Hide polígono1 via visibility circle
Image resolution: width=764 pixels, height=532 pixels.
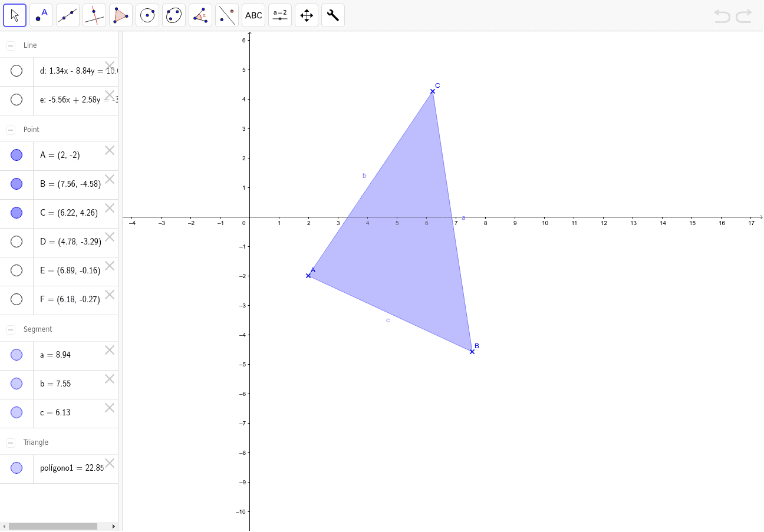[x=17, y=468]
